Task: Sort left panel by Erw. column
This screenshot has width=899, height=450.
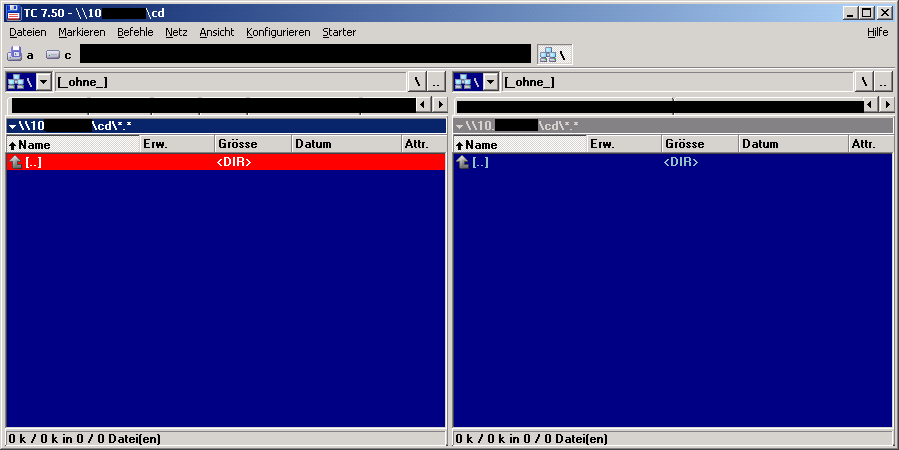Action: [177, 144]
